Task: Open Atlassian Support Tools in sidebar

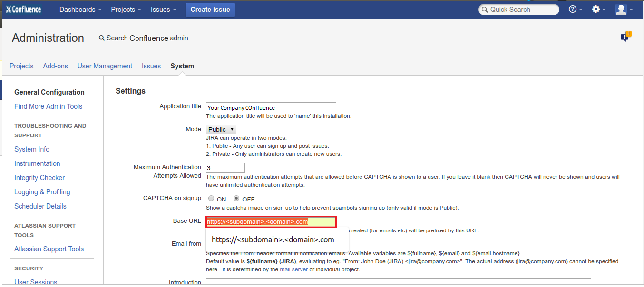Action: click(49, 249)
